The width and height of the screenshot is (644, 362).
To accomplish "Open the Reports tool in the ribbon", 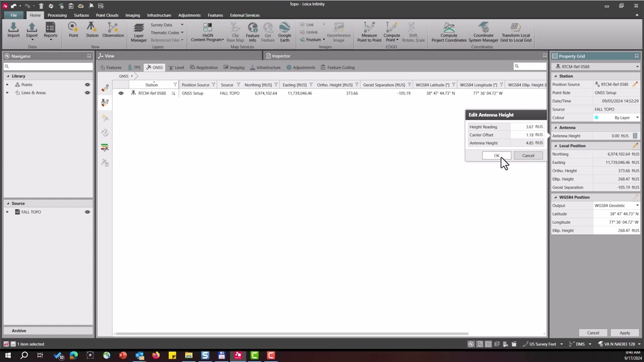I will 50,31.
